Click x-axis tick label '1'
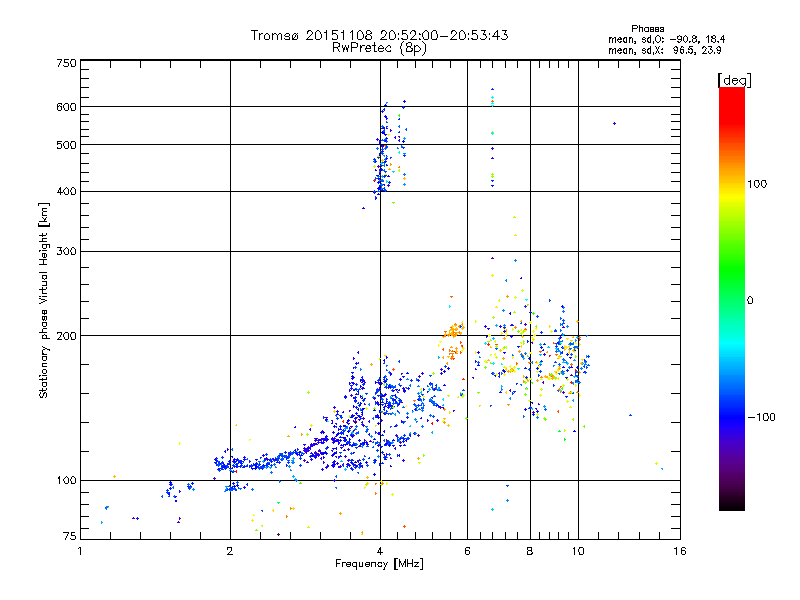This screenshot has width=800, height=600. 80,551
